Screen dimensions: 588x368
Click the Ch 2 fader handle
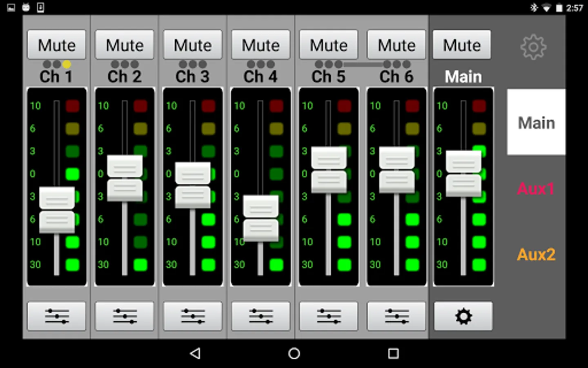(x=125, y=178)
